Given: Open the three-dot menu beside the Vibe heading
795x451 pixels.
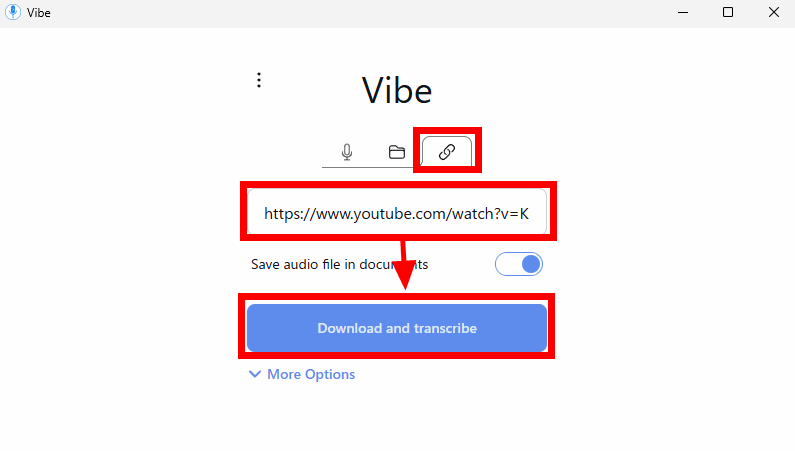Looking at the screenshot, I should (259, 80).
